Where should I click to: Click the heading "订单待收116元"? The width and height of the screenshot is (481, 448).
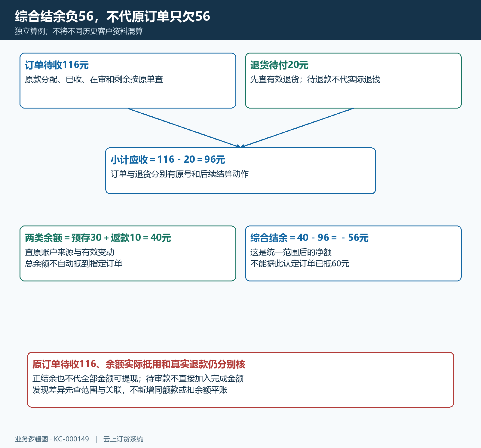(x=57, y=65)
